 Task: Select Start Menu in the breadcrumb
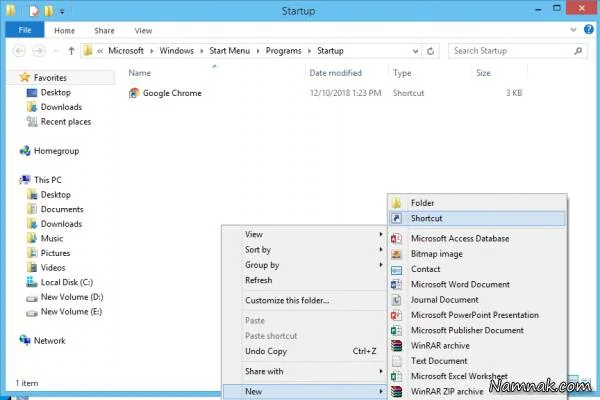point(230,51)
